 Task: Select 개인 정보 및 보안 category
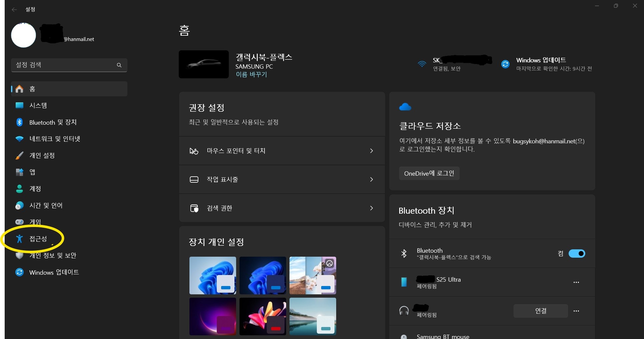click(69, 256)
